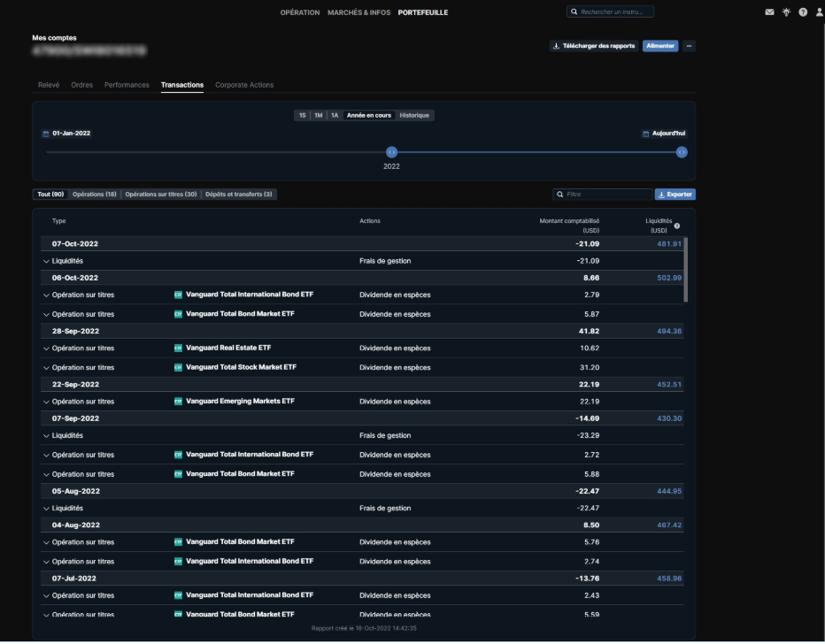Open the help question mark icon
The image size is (825, 644).
pos(803,12)
